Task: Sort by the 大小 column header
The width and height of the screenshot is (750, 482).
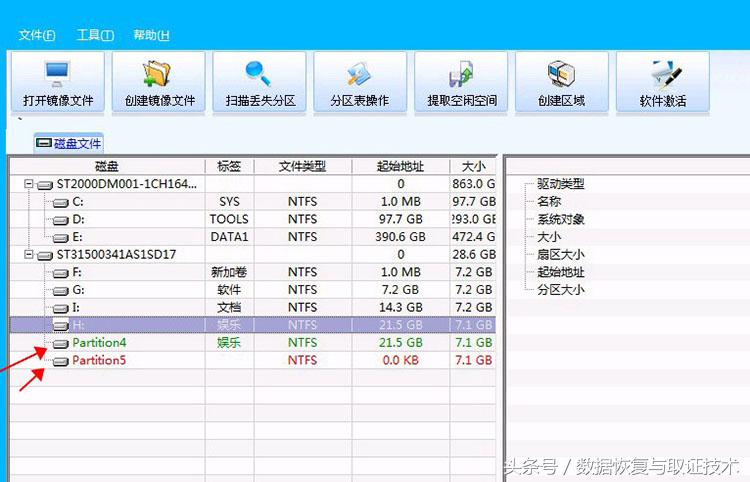Action: point(473,166)
